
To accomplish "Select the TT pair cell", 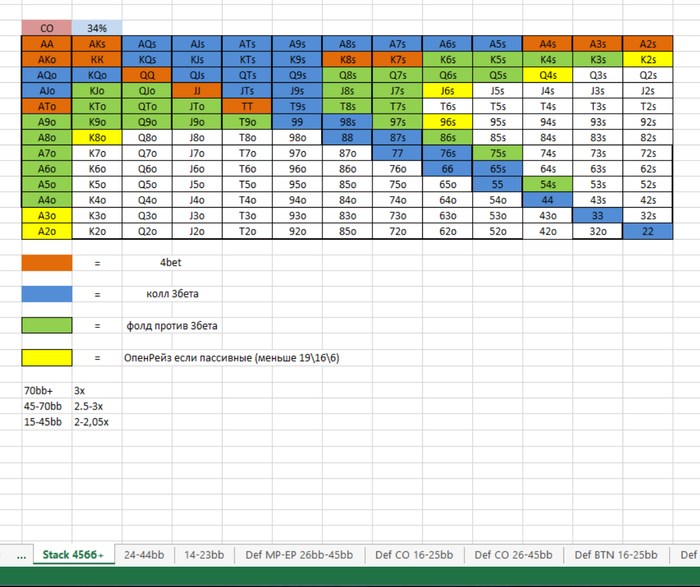I will pos(247,106).
